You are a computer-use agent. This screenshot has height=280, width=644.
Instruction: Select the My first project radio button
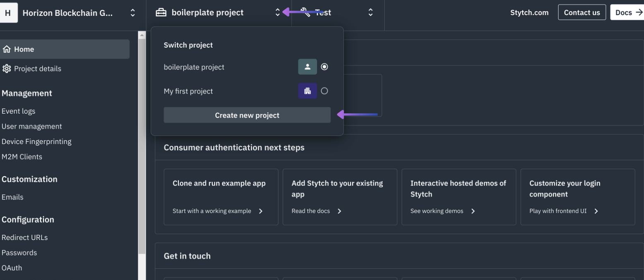(x=324, y=91)
